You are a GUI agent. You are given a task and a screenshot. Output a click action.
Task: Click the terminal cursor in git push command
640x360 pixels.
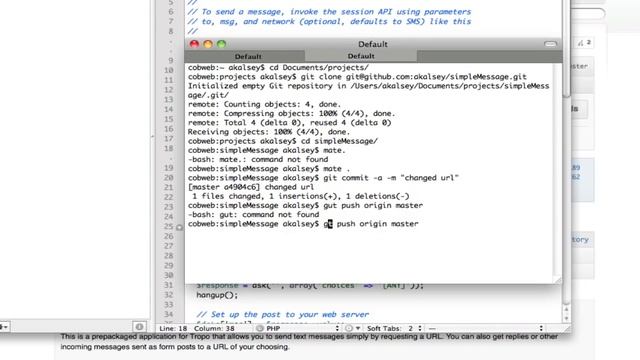[330, 224]
